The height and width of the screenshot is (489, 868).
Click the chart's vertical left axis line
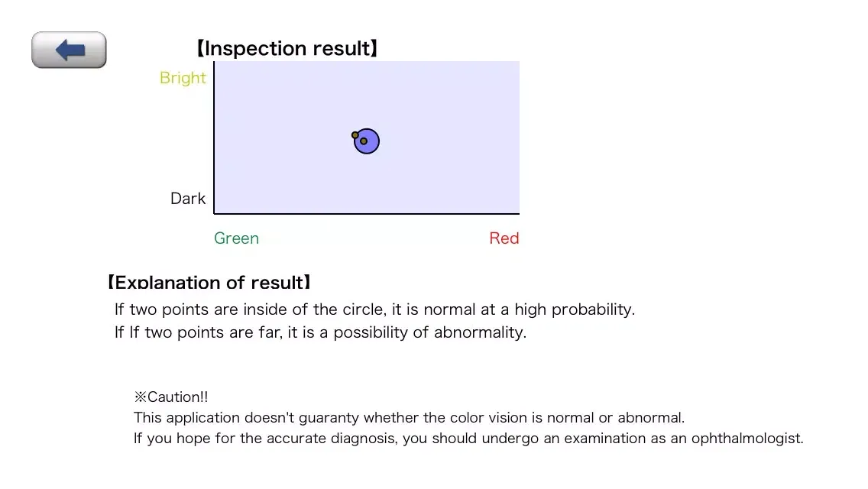coord(214,138)
